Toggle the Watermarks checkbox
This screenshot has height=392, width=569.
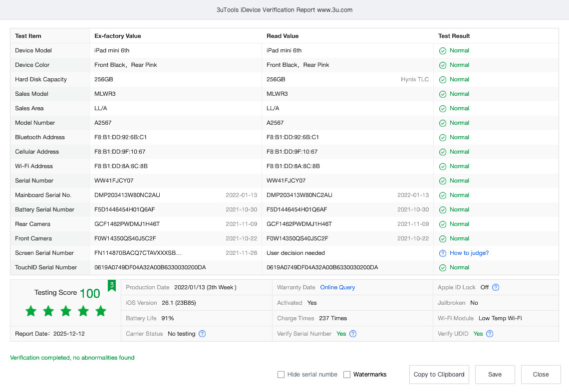[x=347, y=375]
